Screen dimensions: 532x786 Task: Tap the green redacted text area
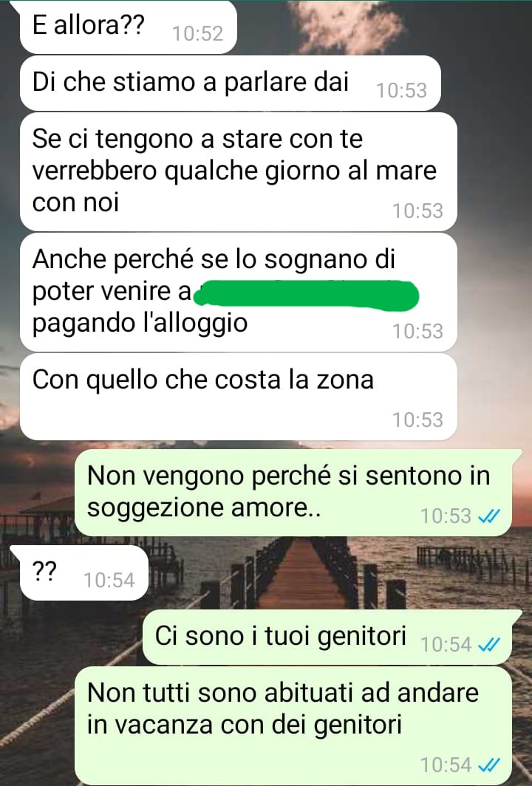pos(306,294)
